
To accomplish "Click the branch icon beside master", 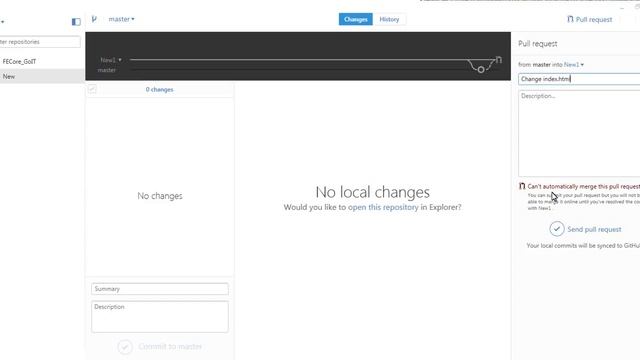I will (x=94, y=19).
